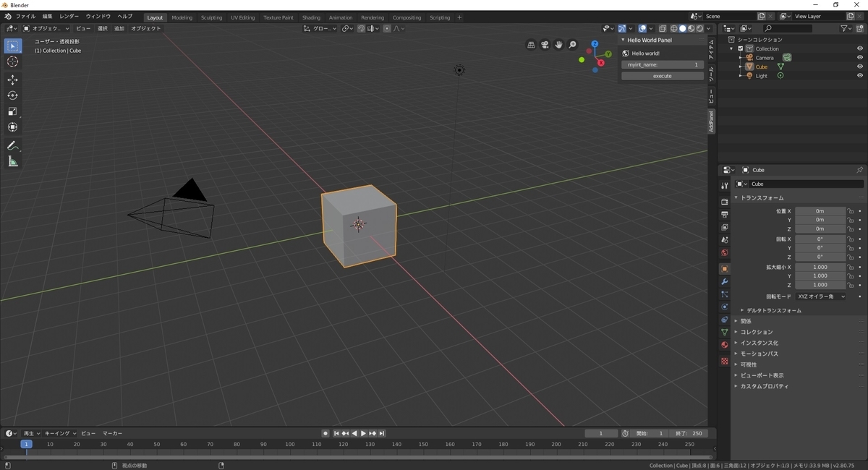
Task: Open the ウィンドウ menu
Action: pyautogui.click(x=98, y=16)
